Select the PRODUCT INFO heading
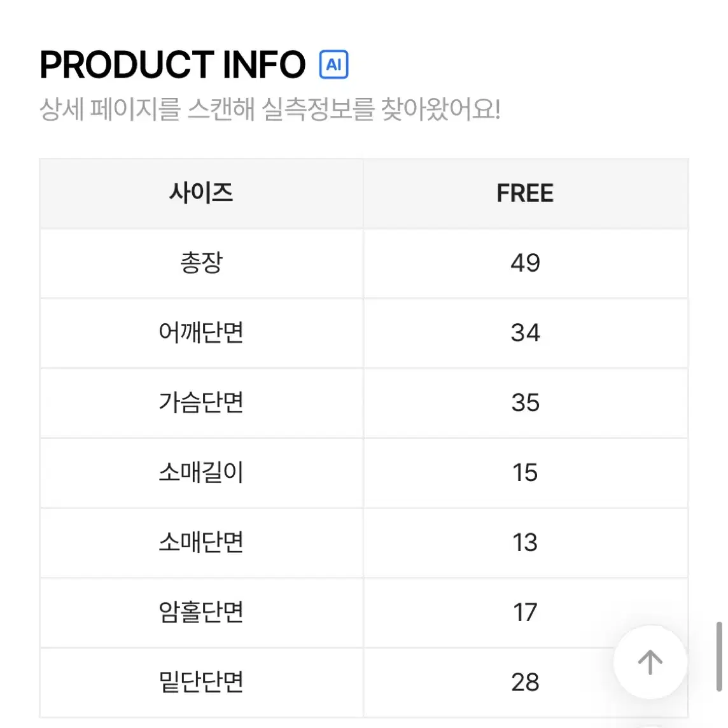728x728 pixels. pyautogui.click(x=172, y=64)
